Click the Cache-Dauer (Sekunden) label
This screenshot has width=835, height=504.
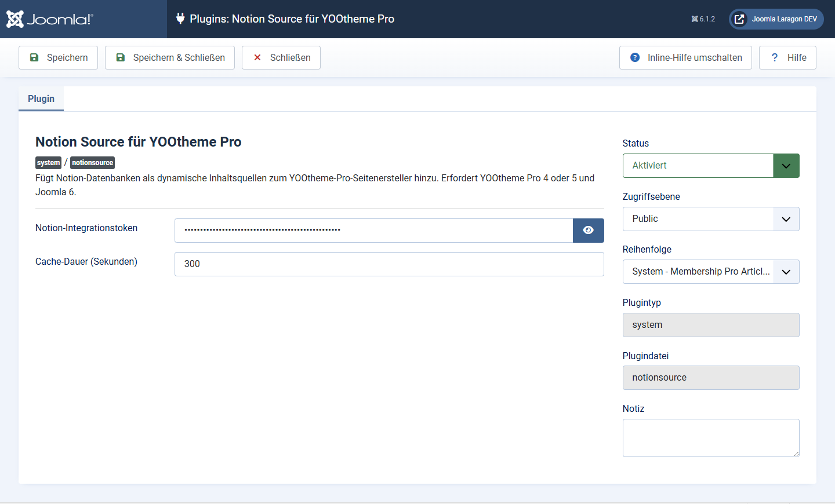(x=86, y=262)
